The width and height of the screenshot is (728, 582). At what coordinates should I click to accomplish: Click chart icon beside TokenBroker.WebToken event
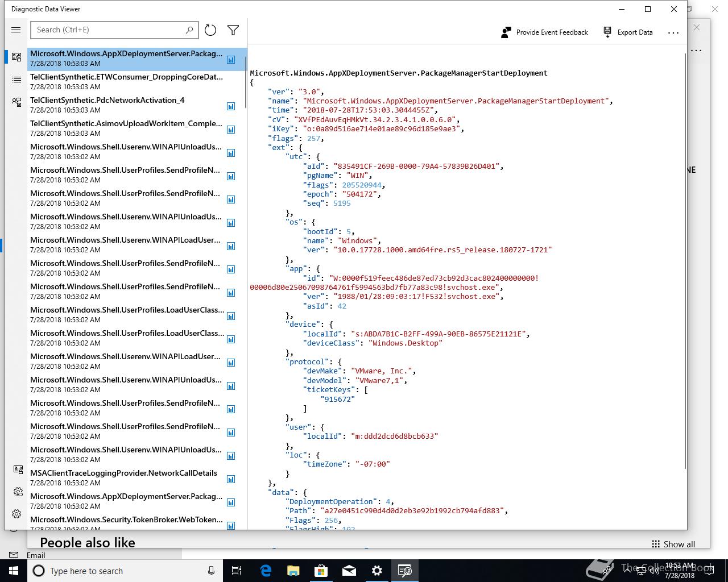(x=231, y=525)
